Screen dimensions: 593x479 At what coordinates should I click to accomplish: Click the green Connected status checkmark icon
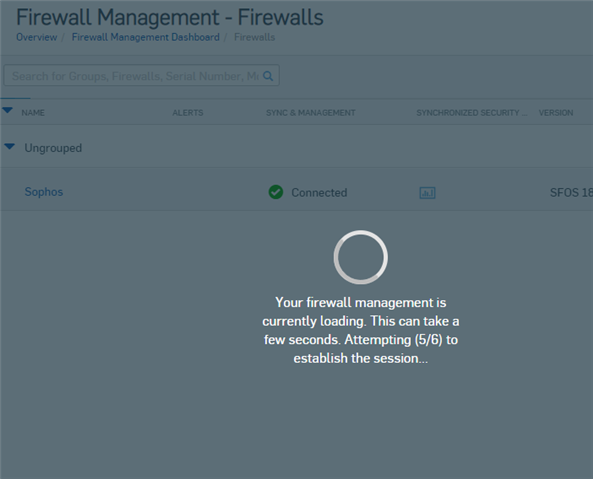(276, 192)
